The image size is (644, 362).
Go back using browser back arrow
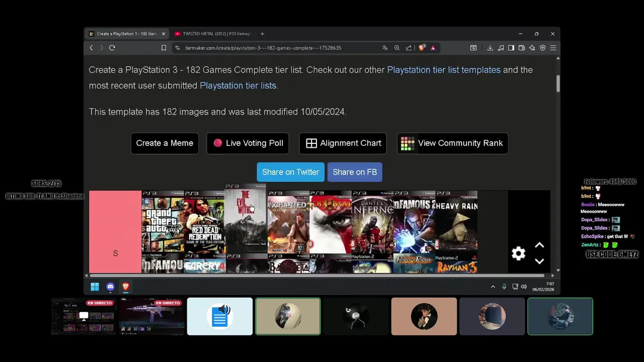tap(91, 48)
